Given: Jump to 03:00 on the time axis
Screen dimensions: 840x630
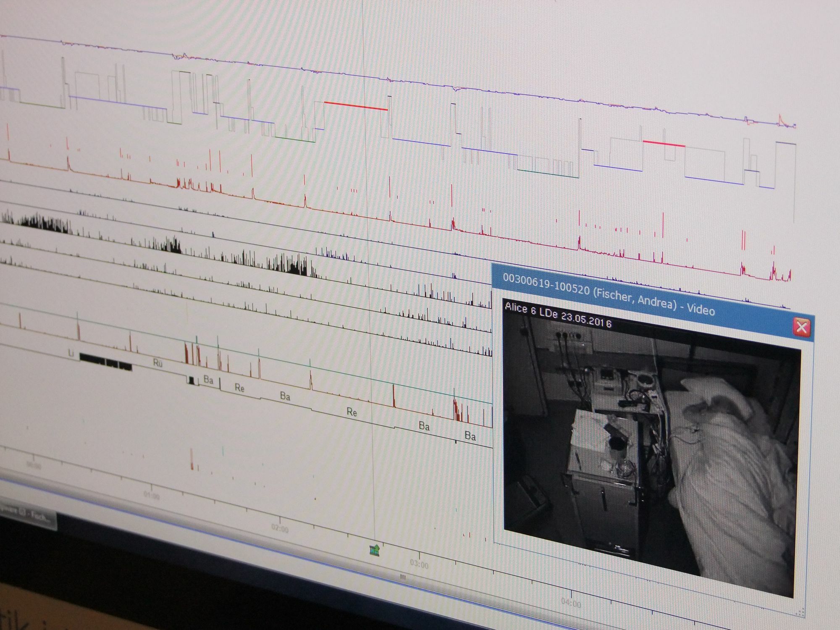Looking at the screenshot, I should pyautogui.click(x=419, y=565).
